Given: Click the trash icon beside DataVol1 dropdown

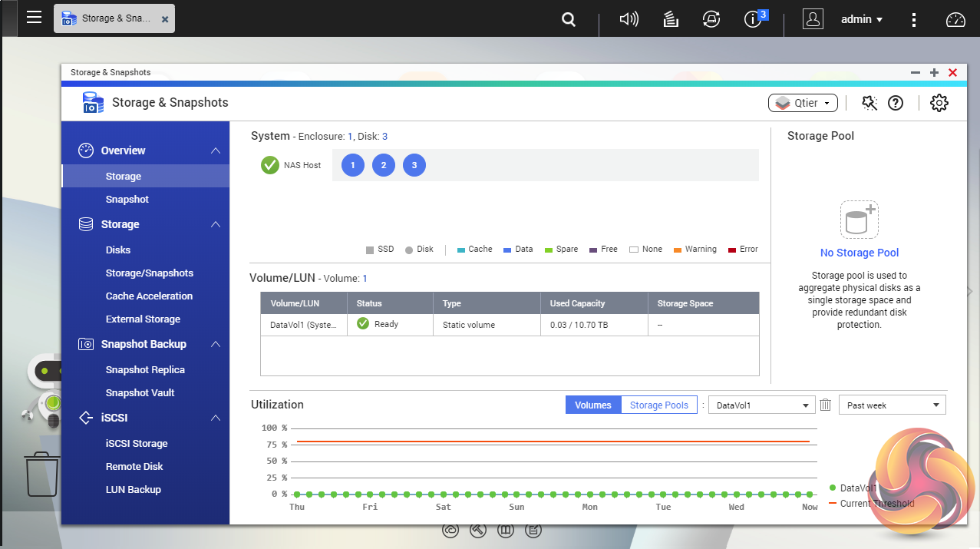Looking at the screenshot, I should click(826, 405).
